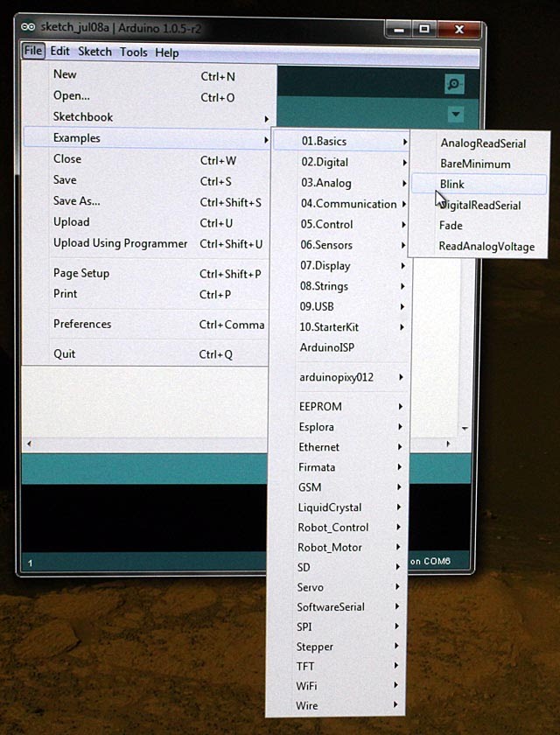Open the Edit menu
The width and height of the screenshot is (560, 735).
click(x=60, y=51)
